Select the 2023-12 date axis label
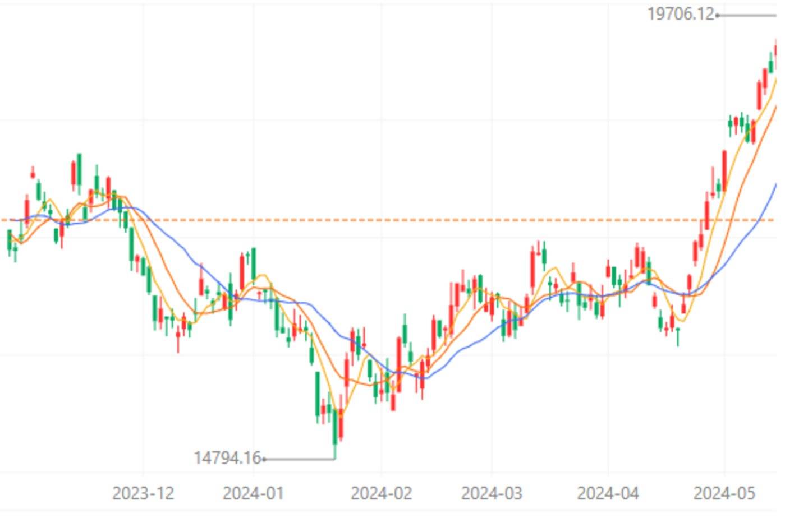This screenshot has height=532, width=785. tap(143, 493)
